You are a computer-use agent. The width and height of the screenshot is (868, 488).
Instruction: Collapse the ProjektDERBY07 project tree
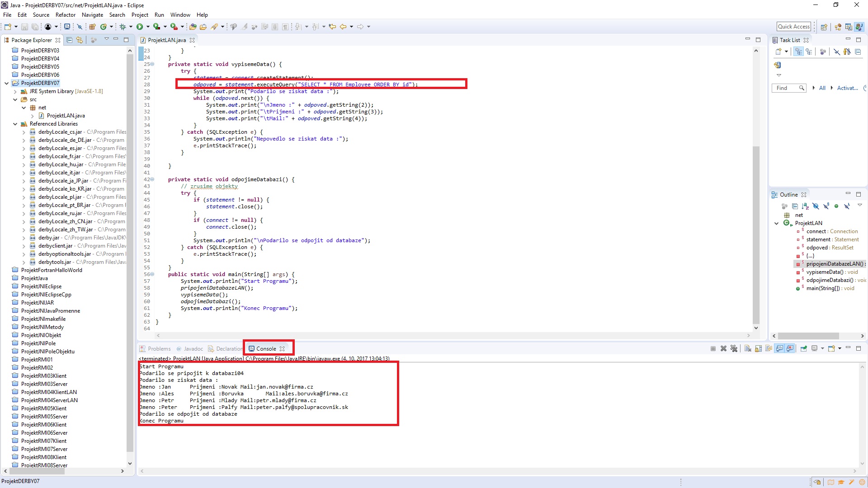point(7,83)
